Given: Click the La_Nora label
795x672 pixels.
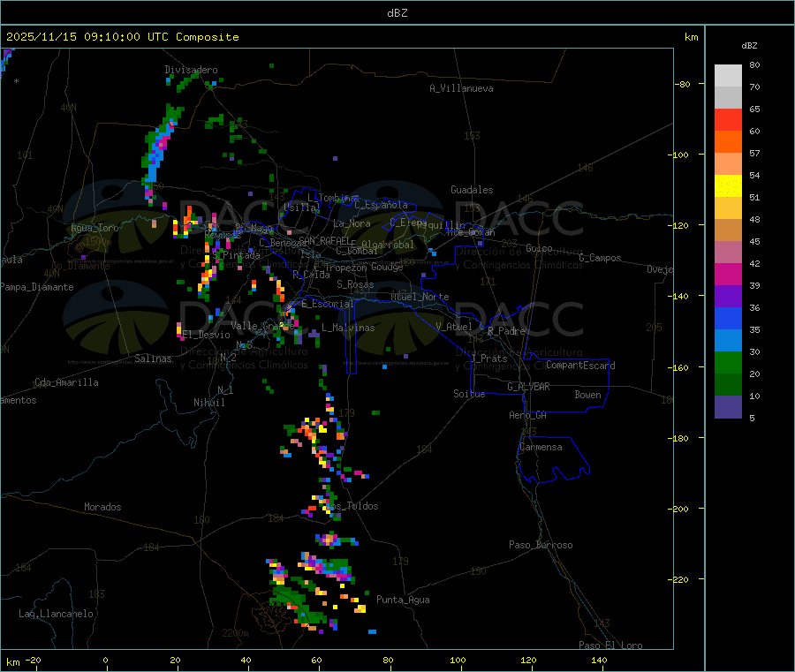Looking at the screenshot, I should pos(352,223).
